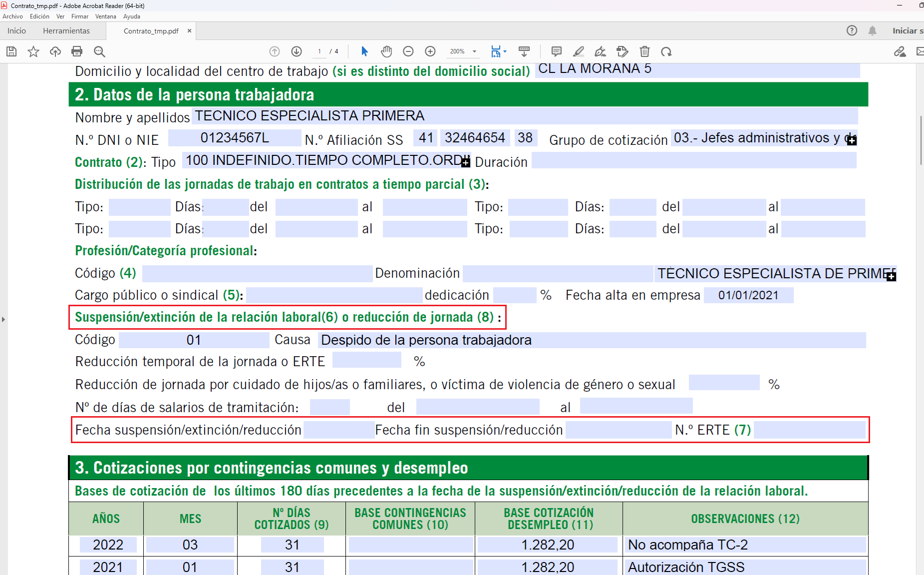Screen dimensions: 924x575
Task: Expand the Contrato Tipo field overflow
Action: pos(466,162)
